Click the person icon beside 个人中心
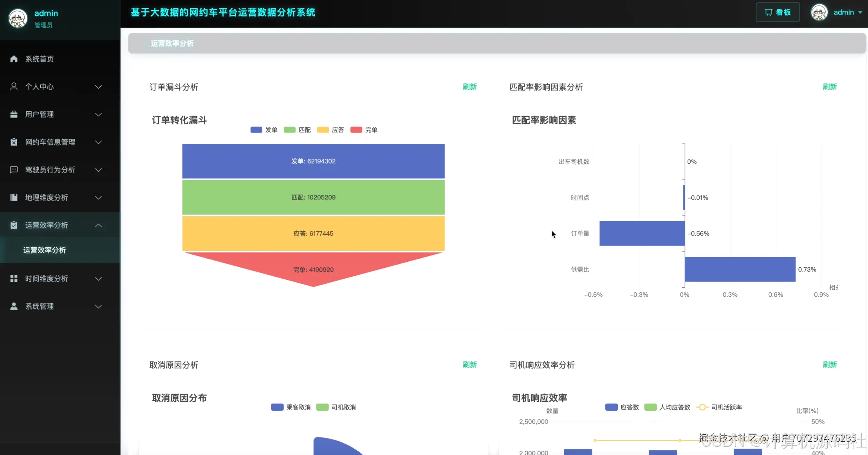 14,87
